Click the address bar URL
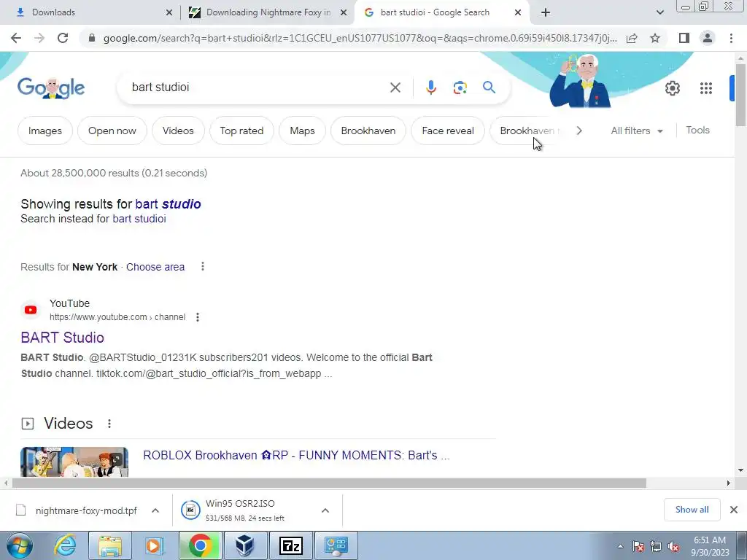The height and width of the screenshot is (560, 747). [x=360, y=38]
